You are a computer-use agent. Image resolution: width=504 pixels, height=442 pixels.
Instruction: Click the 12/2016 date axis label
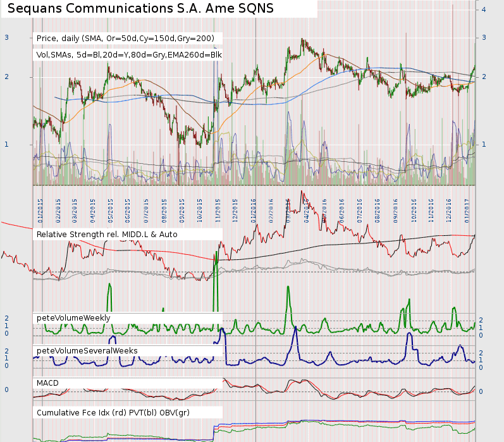[449, 211]
